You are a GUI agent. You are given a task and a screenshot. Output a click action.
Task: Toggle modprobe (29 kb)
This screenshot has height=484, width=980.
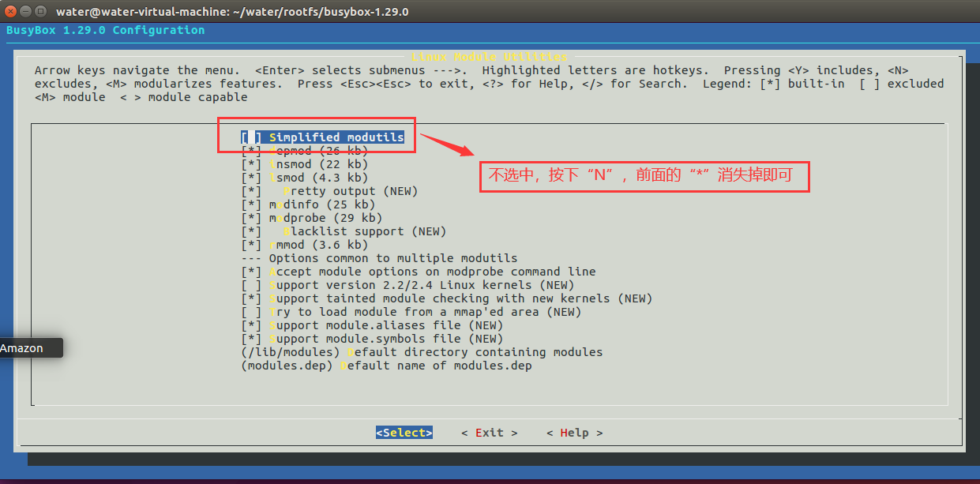(316, 217)
